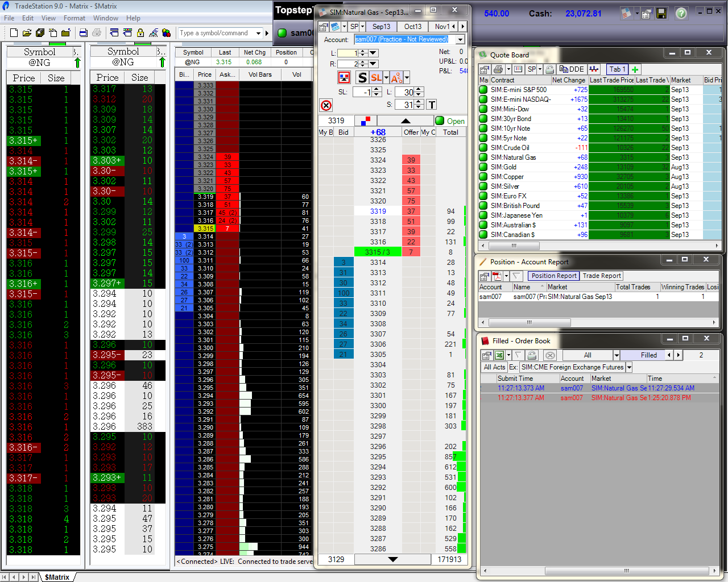The image size is (728, 582).
Task: Click the printer icon in Quote Board toolbar
Action: [498, 69]
